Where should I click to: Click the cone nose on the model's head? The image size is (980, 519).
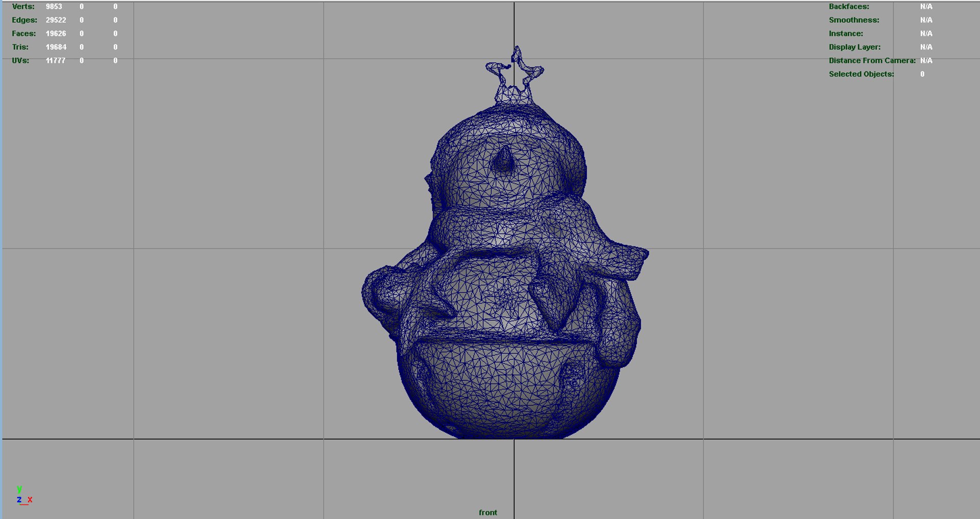tap(503, 159)
